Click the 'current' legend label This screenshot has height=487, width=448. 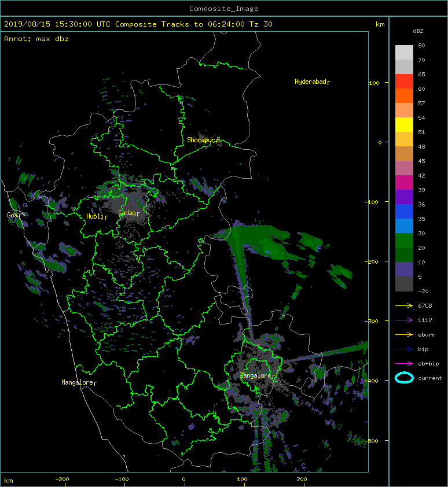(430, 378)
